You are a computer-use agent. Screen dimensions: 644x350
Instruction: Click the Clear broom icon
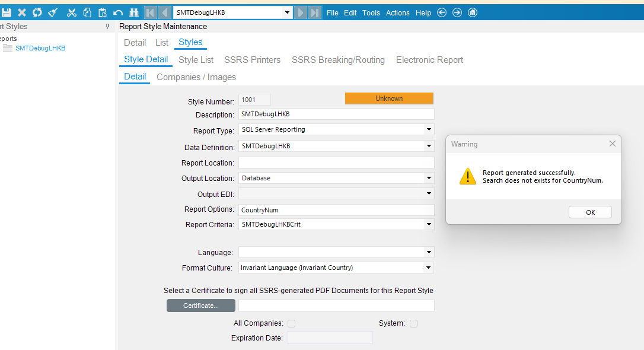(53, 12)
